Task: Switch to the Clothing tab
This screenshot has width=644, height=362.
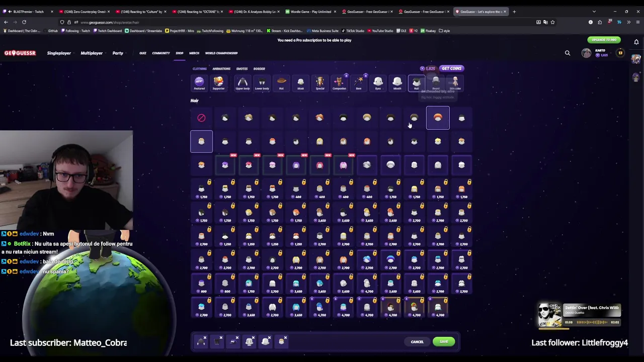Action: (200, 68)
